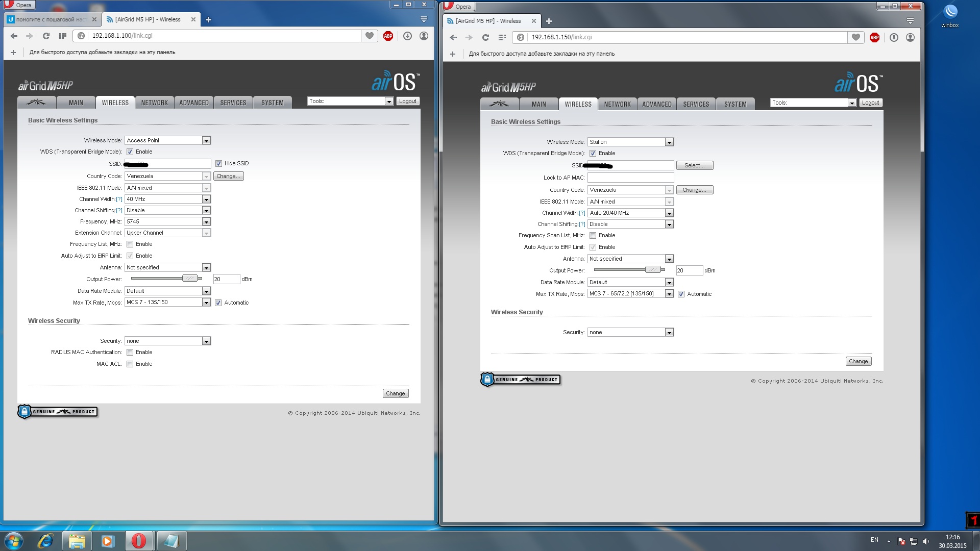
Task: Click Output Power dBm field on Station page
Action: (x=689, y=270)
